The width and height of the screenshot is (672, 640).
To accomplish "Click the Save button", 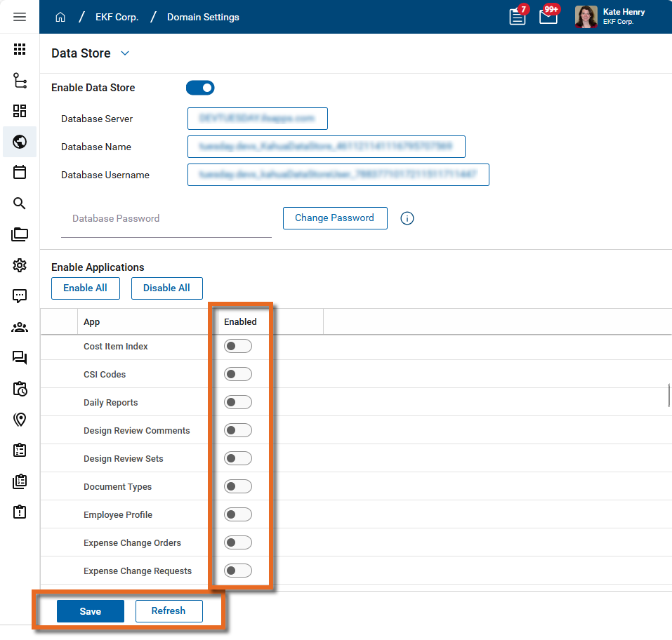I will [91, 611].
